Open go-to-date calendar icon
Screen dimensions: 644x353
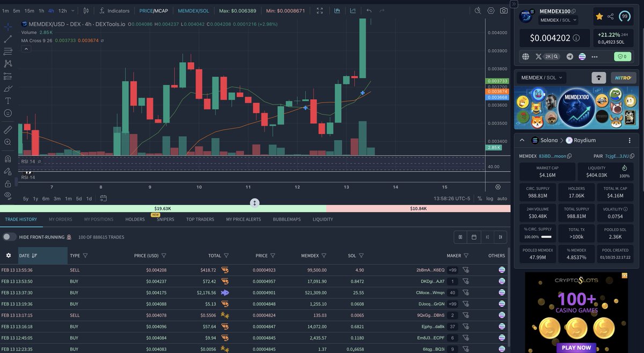tap(103, 198)
